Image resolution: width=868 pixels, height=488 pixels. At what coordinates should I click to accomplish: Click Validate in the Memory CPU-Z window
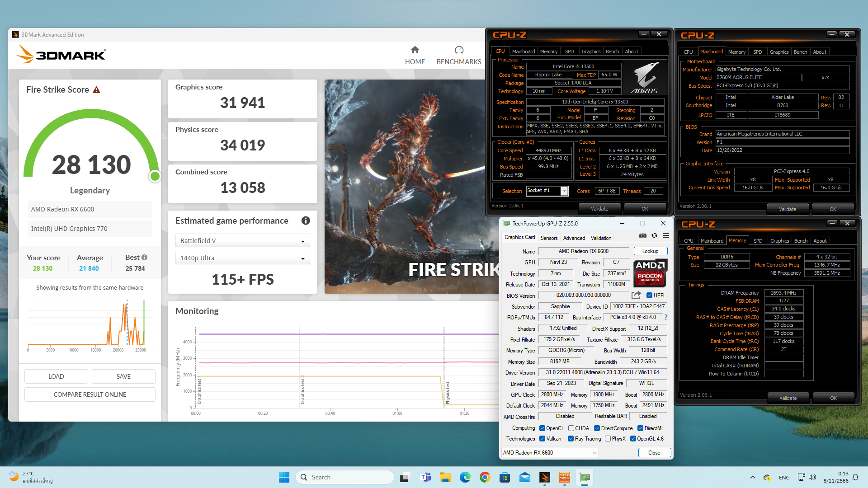click(x=788, y=398)
